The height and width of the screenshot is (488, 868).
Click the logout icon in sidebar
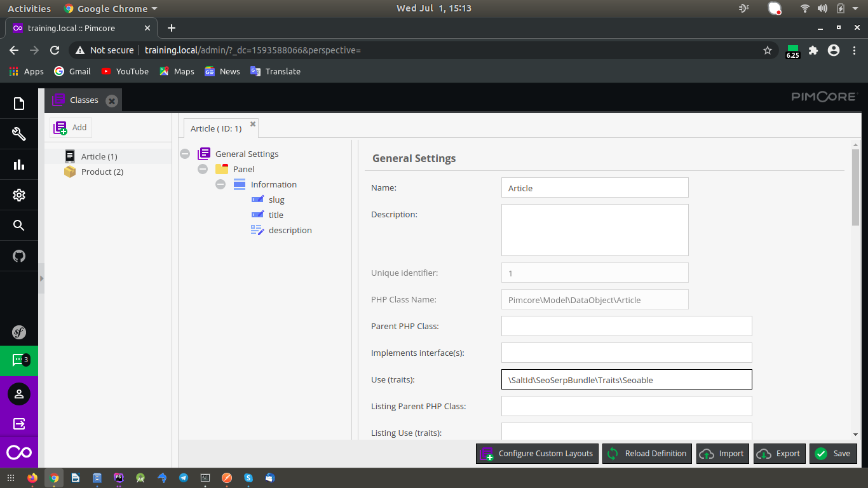(19, 423)
